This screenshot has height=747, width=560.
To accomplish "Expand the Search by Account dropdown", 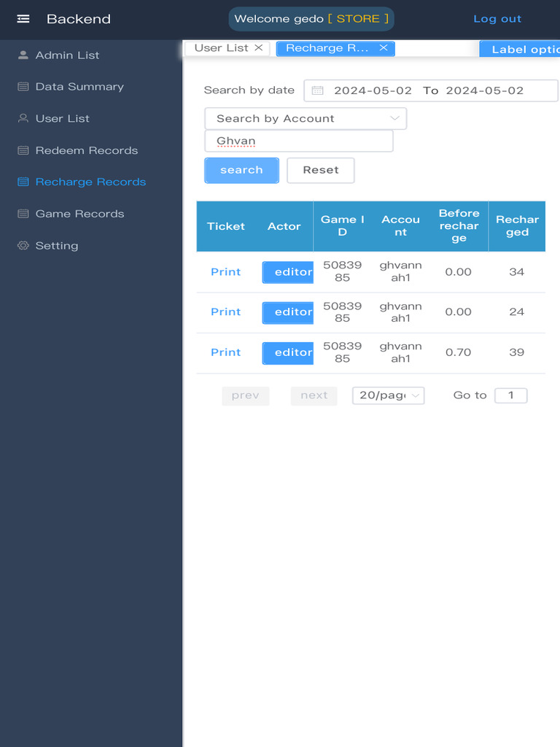I will point(306,119).
